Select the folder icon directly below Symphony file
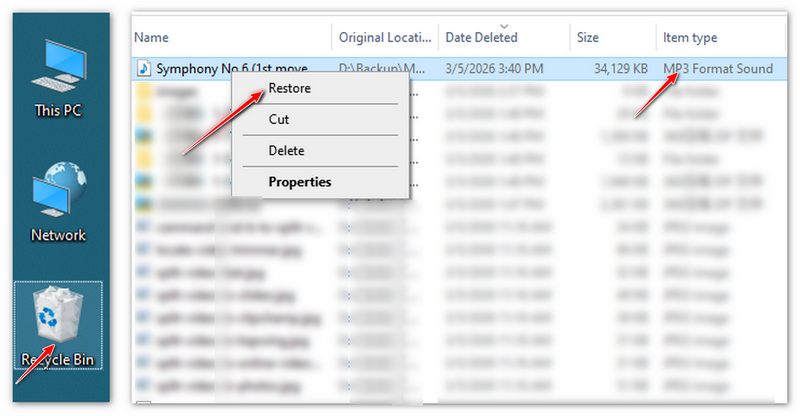The height and width of the screenshot is (416, 800). 144,91
